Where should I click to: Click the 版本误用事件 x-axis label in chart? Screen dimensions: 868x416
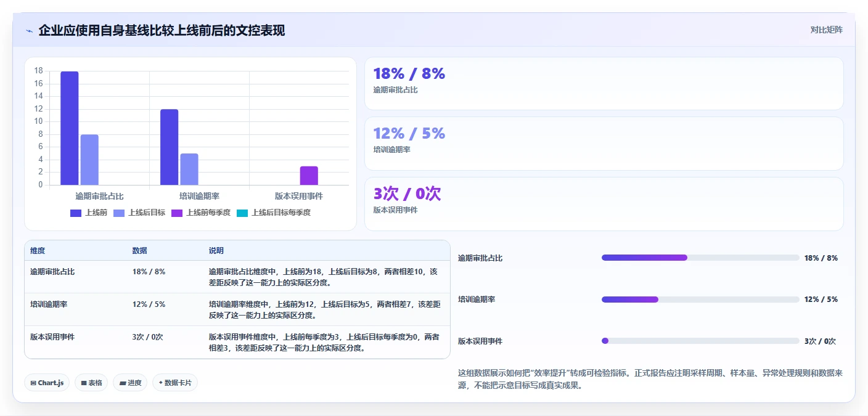click(x=299, y=197)
